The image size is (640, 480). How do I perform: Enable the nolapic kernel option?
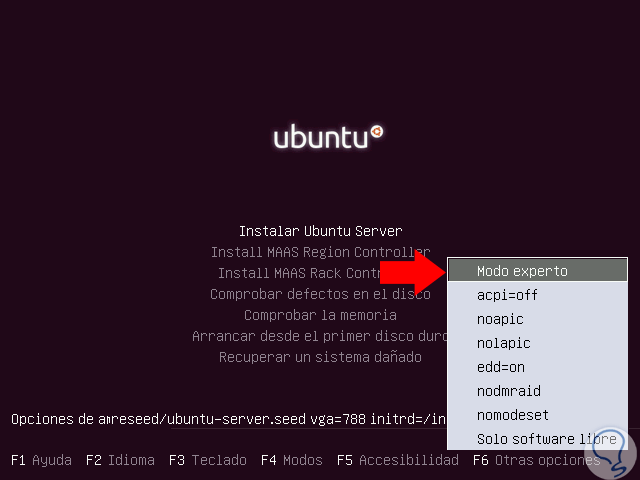[x=504, y=343]
